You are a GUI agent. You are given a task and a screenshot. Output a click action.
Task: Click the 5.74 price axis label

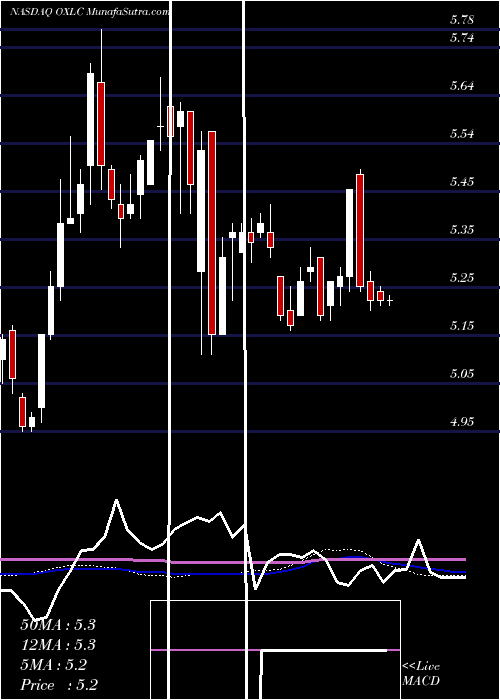(462, 38)
